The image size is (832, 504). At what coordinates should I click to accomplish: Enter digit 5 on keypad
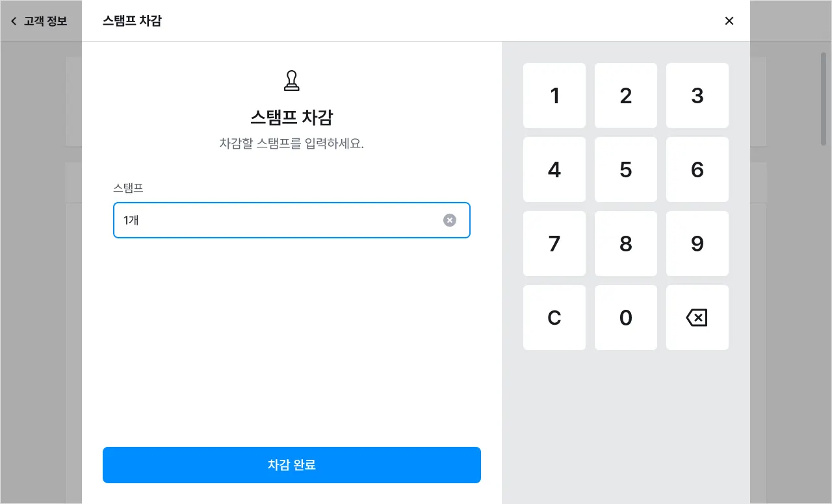[x=625, y=170]
